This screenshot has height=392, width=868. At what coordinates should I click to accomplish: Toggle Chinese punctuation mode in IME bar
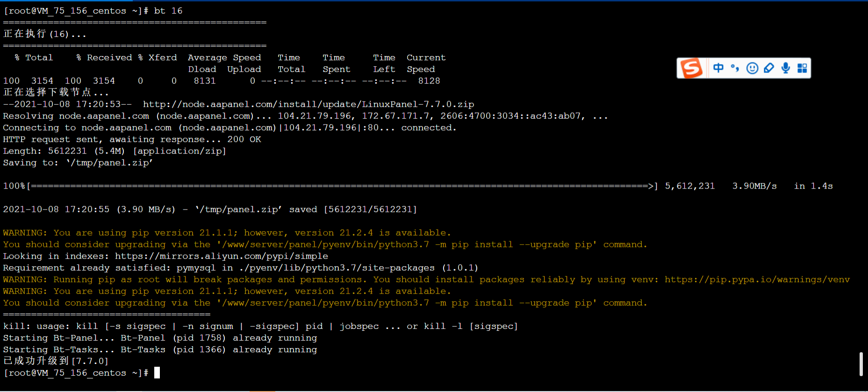(x=735, y=68)
